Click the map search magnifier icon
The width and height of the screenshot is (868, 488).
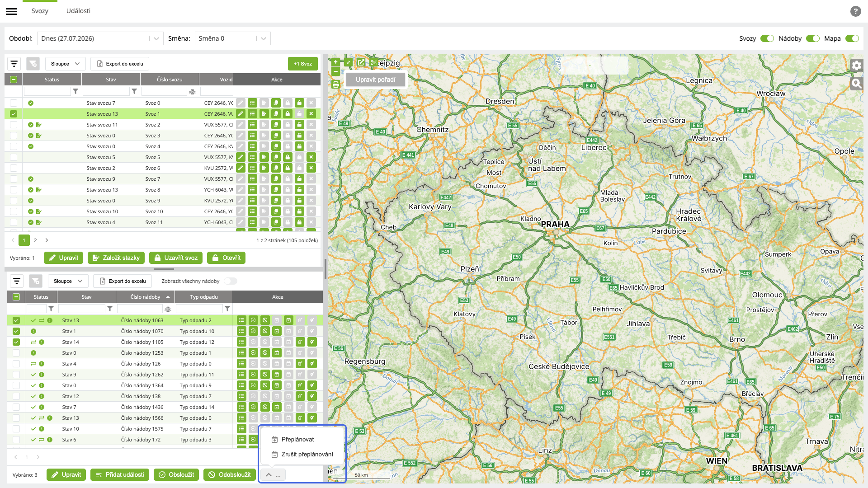click(x=856, y=84)
